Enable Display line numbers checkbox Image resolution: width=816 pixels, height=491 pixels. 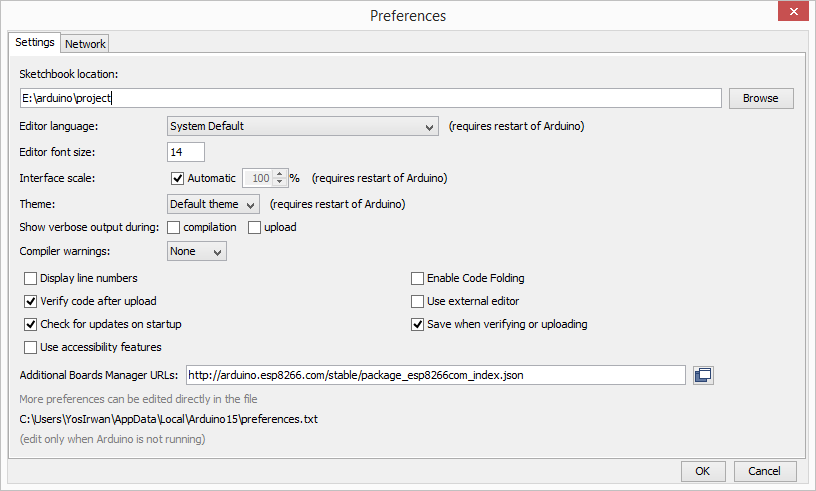(31, 278)
